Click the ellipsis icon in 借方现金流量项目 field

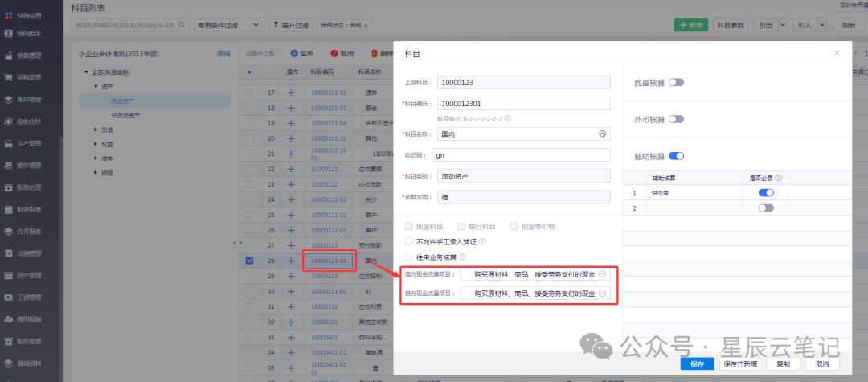point(603,274)
